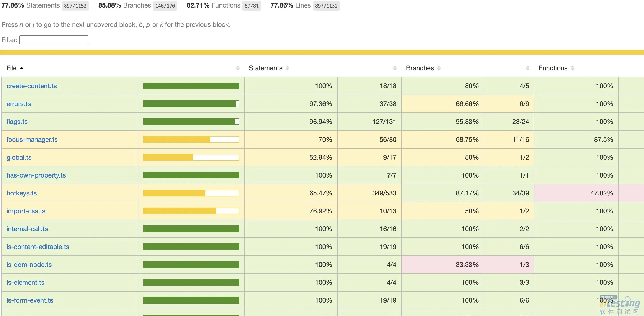Open the create-content.ts file report
Image resolution: width=644 pixels, height=316 pixels.
(x=31, y=86)
